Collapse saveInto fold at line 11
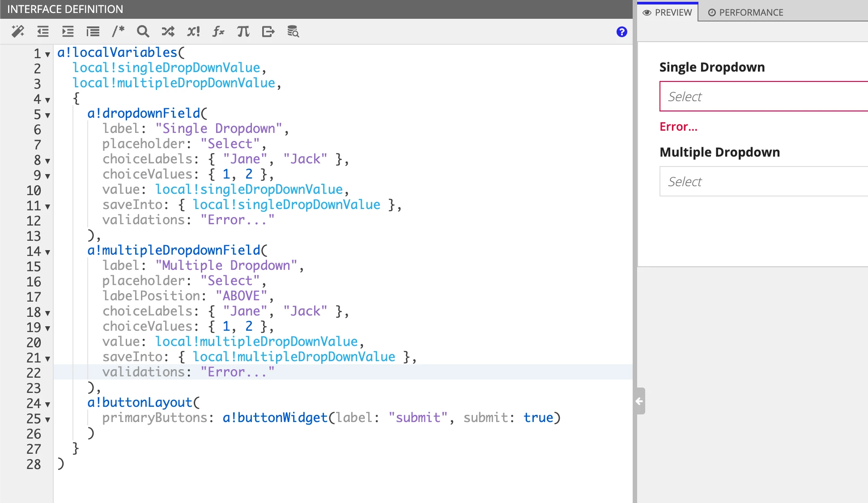Viewport: 868px width, 503px height. (x=47, y=207)
